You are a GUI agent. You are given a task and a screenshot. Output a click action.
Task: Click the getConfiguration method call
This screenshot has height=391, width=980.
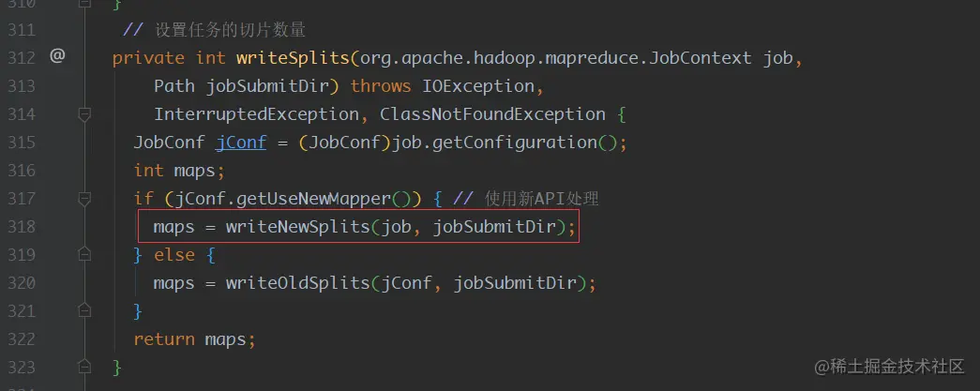point(514,143)
